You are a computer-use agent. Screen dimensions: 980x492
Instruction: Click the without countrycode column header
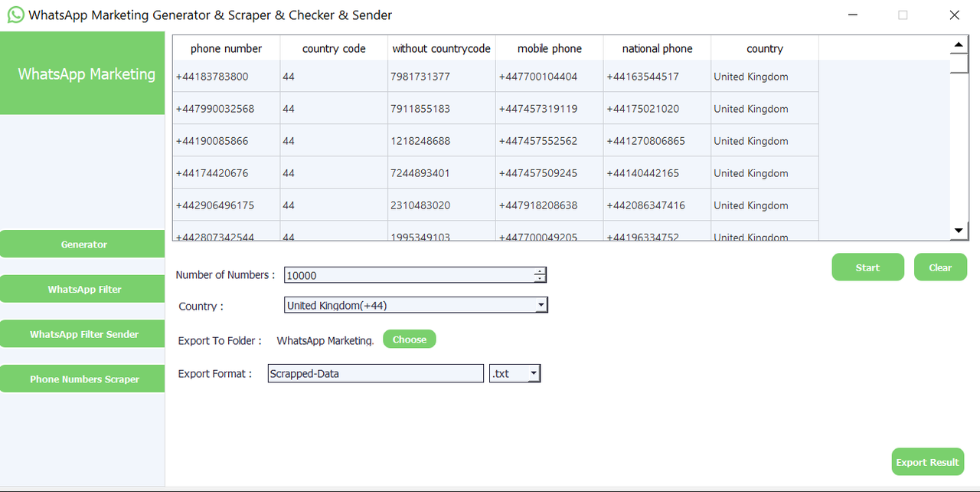click(x=442, y=48)
